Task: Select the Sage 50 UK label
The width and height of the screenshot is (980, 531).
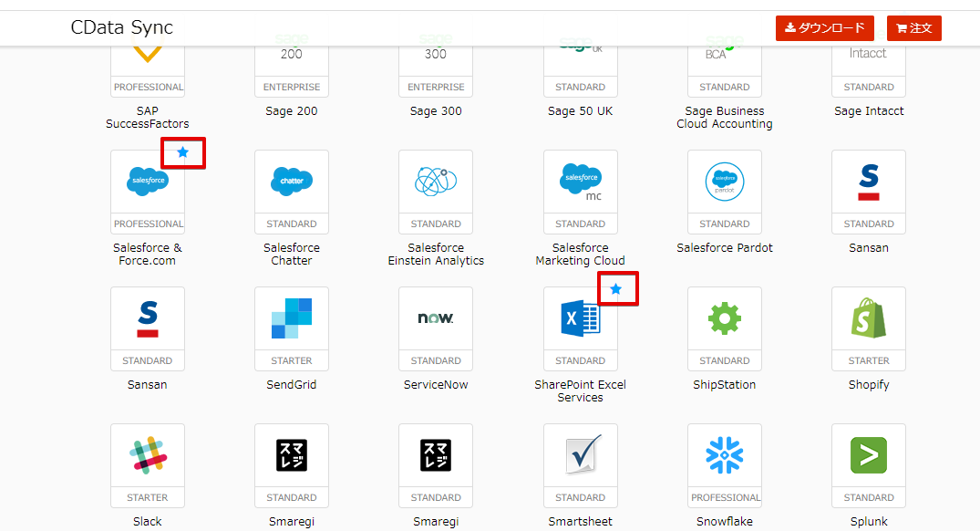Action: (x=580, y=110)
